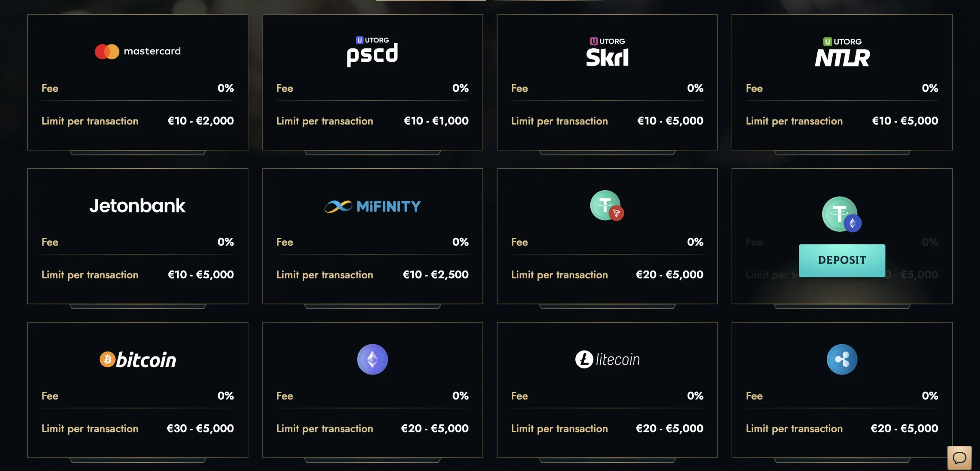Screen dimensions: 980x471
Task: Pick the UTORG NTLR payment logo
Action: pos(842,52)
